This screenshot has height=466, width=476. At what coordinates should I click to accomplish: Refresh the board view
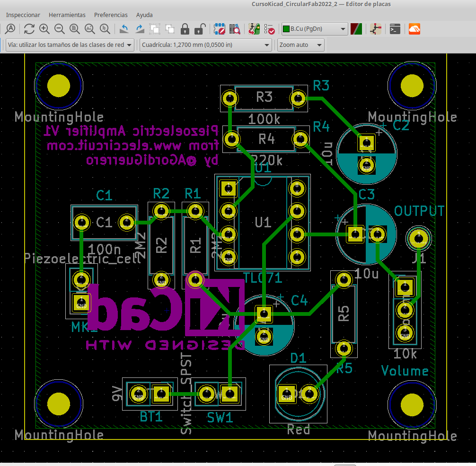pyautogui.click(x=29, y=29)
